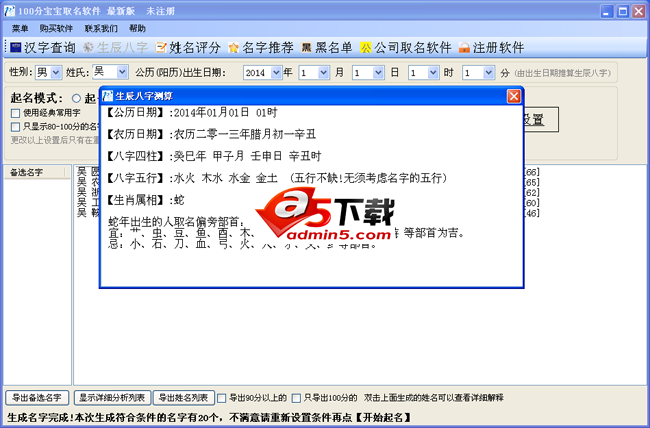Expand the birth month 月 dropdown
650x428 pixels.
pos(324,73)
